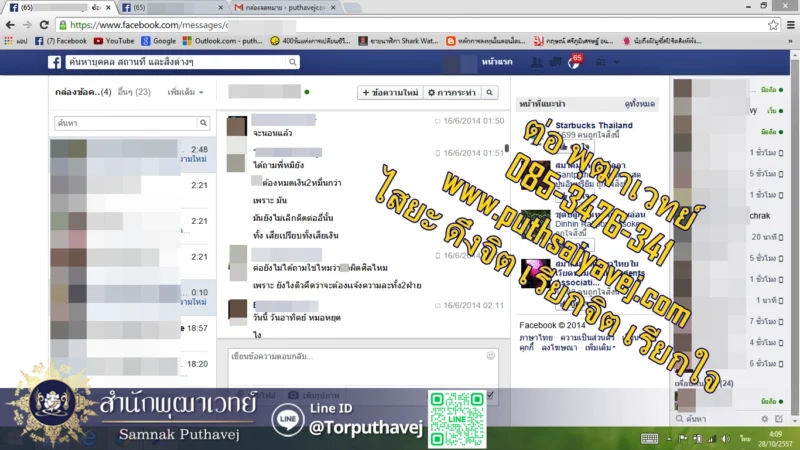Open the Apps shortcut in the bookmarks bar
Screen dimensions: 800x450
point(16,41)
